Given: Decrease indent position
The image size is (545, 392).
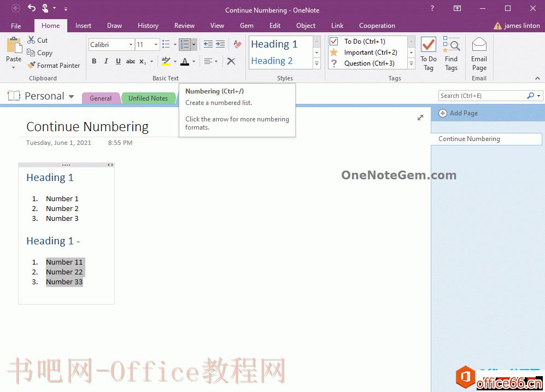Looking at the screenshot, I should click(208, 44).
